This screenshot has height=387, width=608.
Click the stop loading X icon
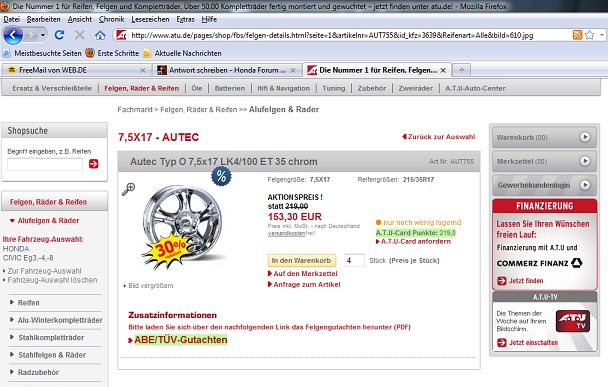[x=79, y=35]
